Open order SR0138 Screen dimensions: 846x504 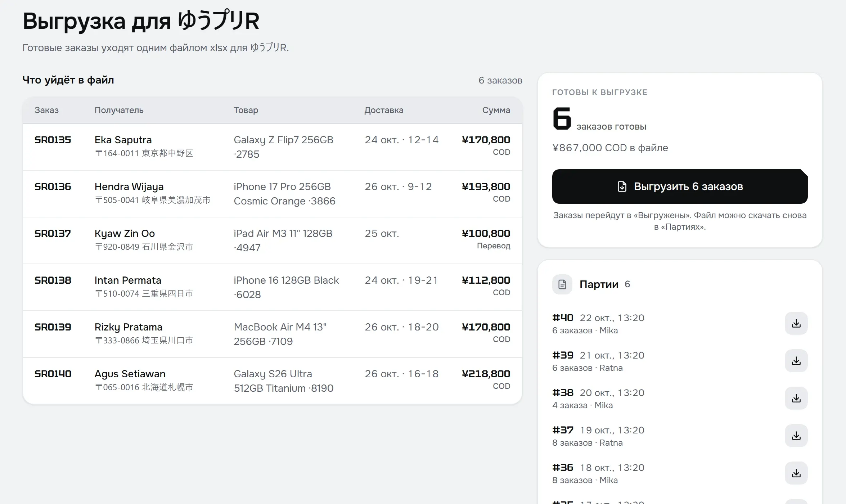(53, 280)
